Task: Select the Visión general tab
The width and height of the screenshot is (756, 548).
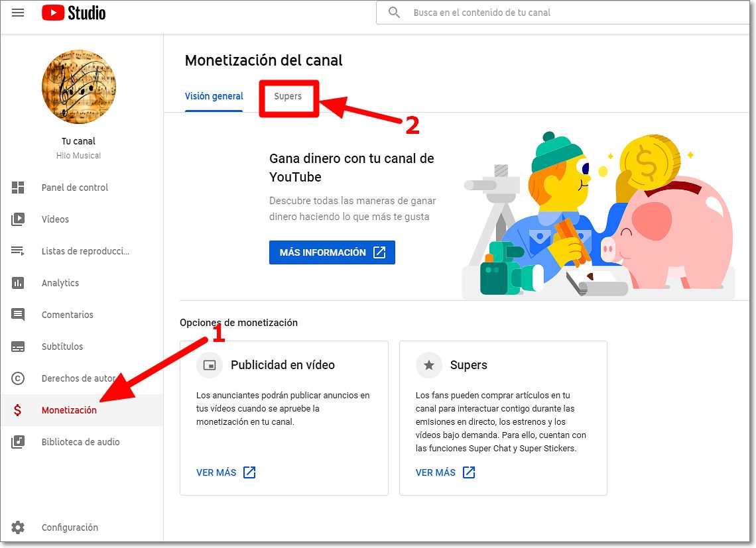Action: (x=214, y=97)
